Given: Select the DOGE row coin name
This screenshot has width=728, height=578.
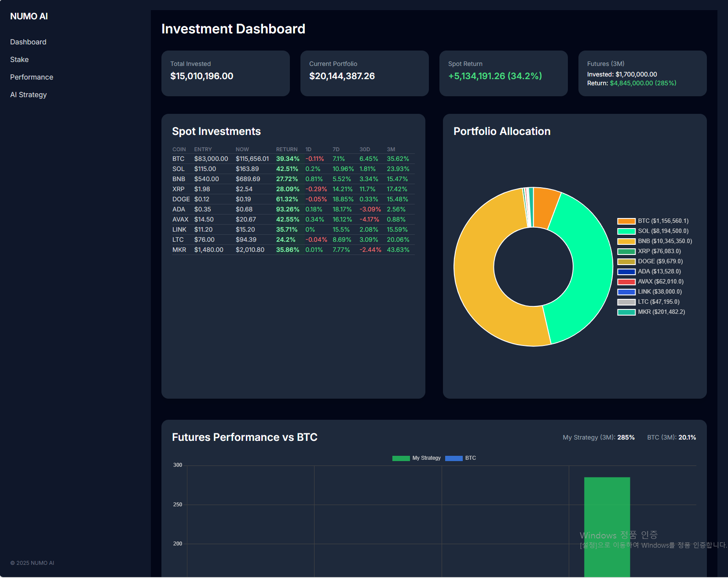Looking at the screenshot, I should point(181,199).
